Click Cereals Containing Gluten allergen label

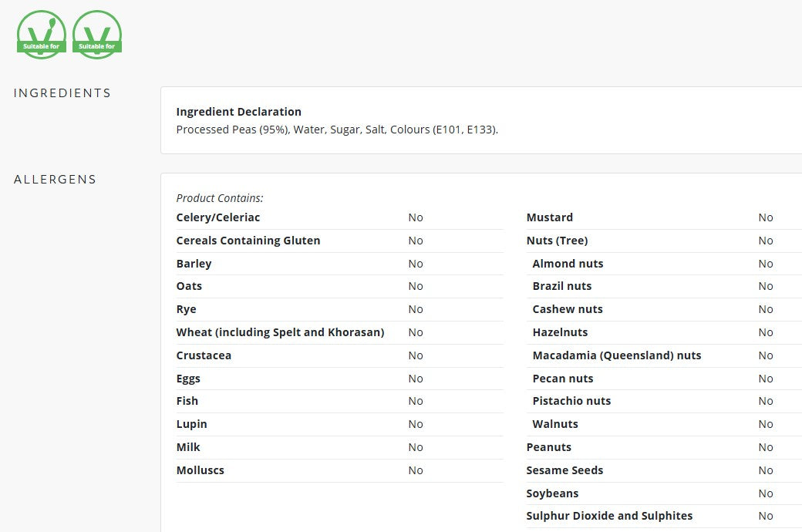pos(248,241)
